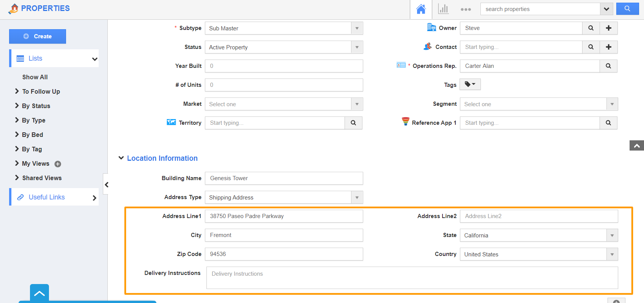This screenshot has height=303, width=644.
Task: Collapse the left sidebar panel arrow
Action: (x=106, y=185)
